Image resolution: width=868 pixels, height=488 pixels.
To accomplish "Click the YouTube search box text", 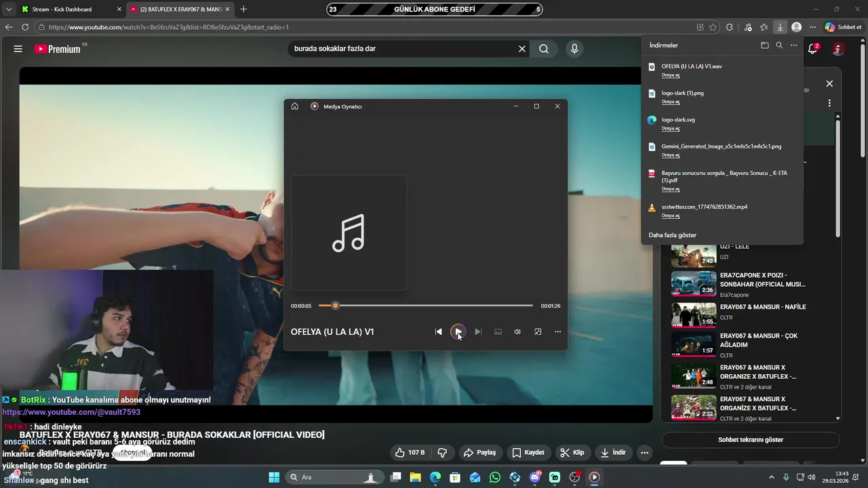I will [x=335, y=49].
